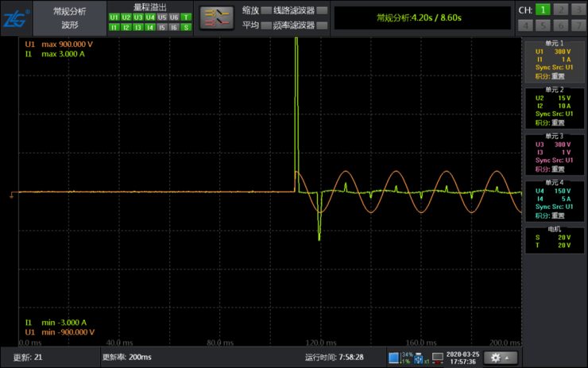Open 单元 3 unit panel

tap(555, 154)
